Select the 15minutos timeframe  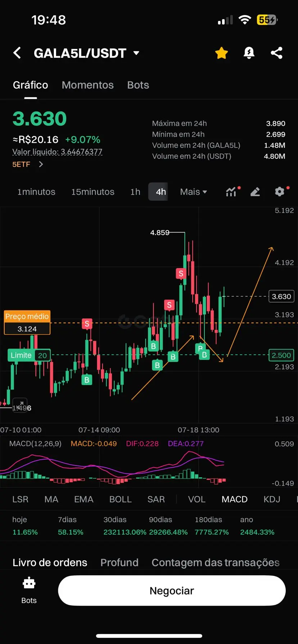point(93,192)
